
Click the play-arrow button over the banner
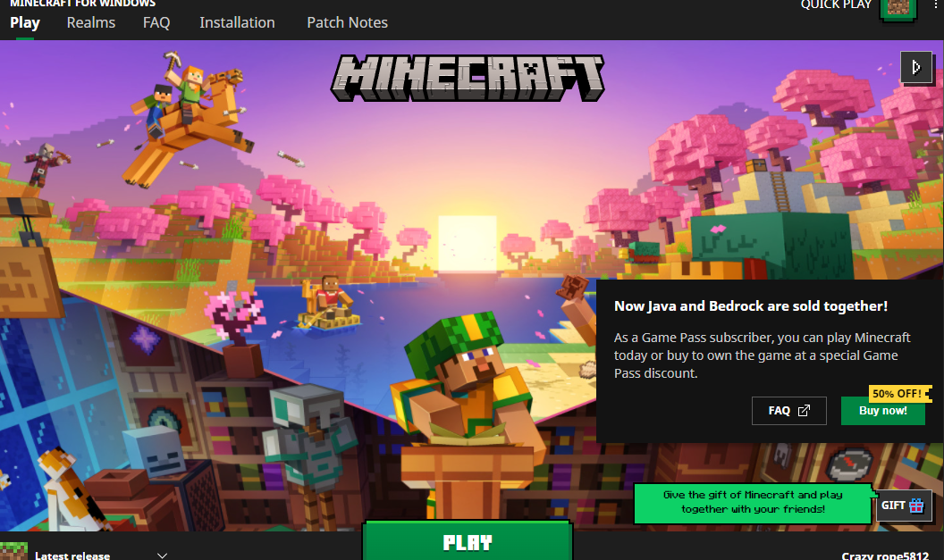pos(915,67)
